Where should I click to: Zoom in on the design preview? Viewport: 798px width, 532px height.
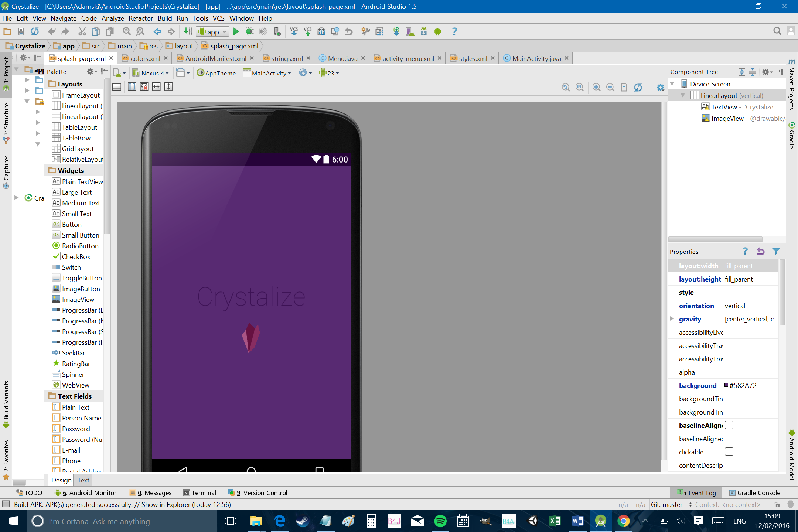click(x=596, y=87)
